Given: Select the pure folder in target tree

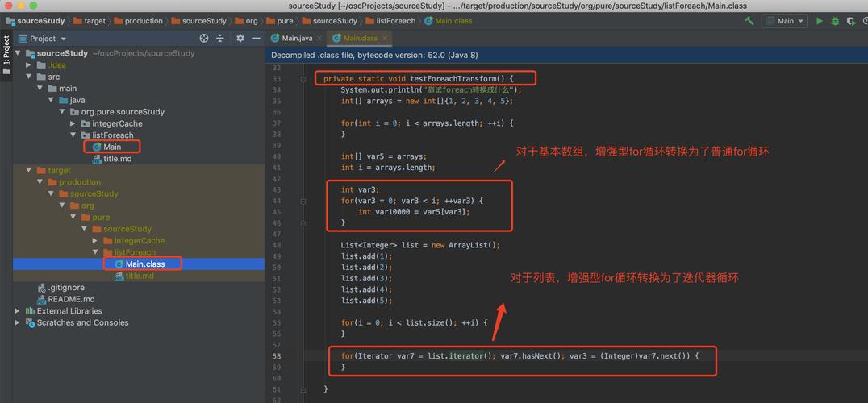Looking at the screenshot, I should [100, 218].
